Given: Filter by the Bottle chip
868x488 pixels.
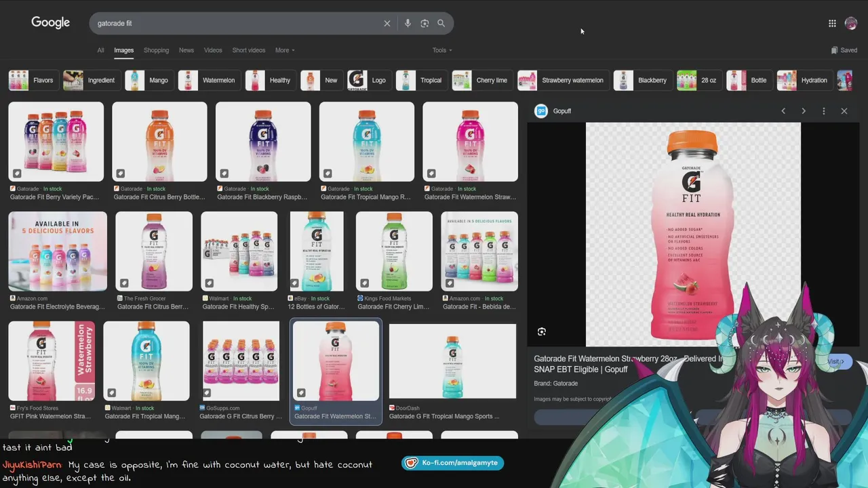Looking at the screenshot, I should click(x=748, y=80).
